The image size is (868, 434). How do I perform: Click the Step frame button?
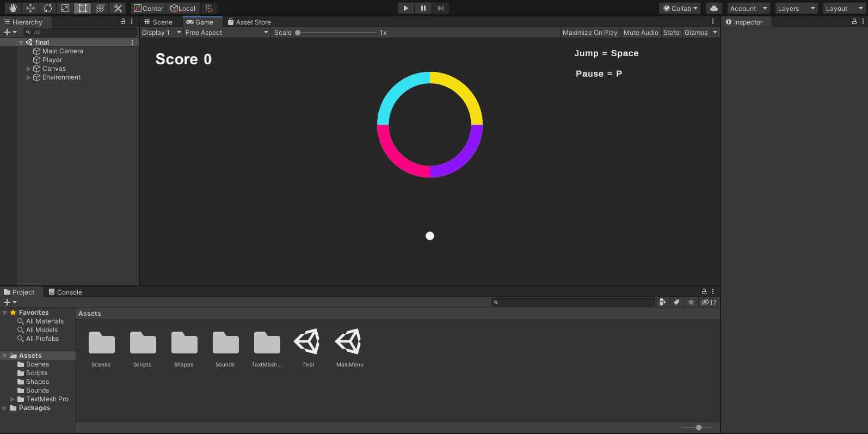coord(441,8)
